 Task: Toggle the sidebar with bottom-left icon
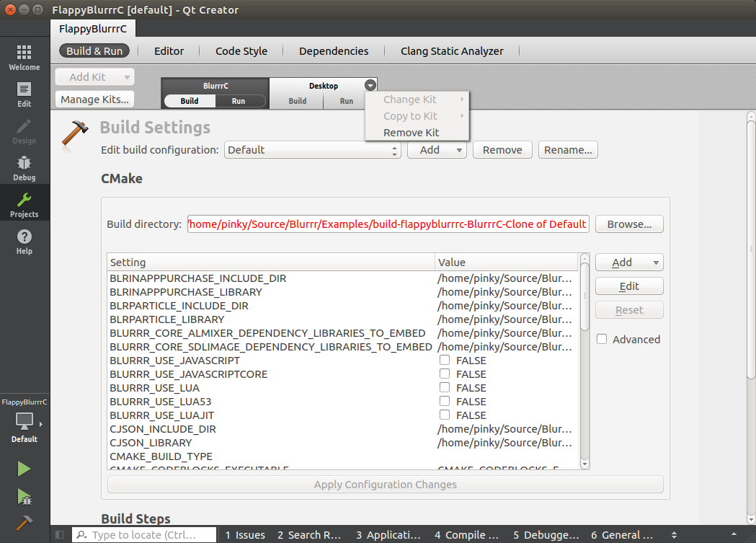[x=60, y=535]
